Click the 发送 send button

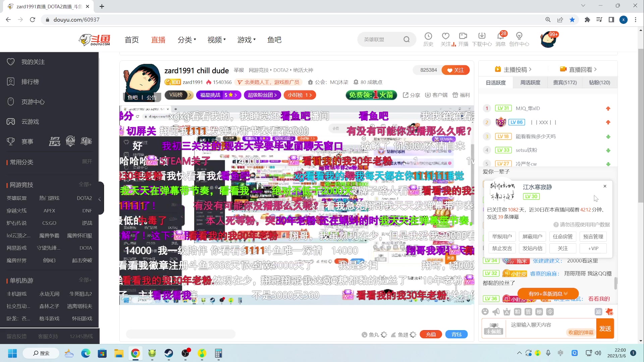[x=605, y=328]
